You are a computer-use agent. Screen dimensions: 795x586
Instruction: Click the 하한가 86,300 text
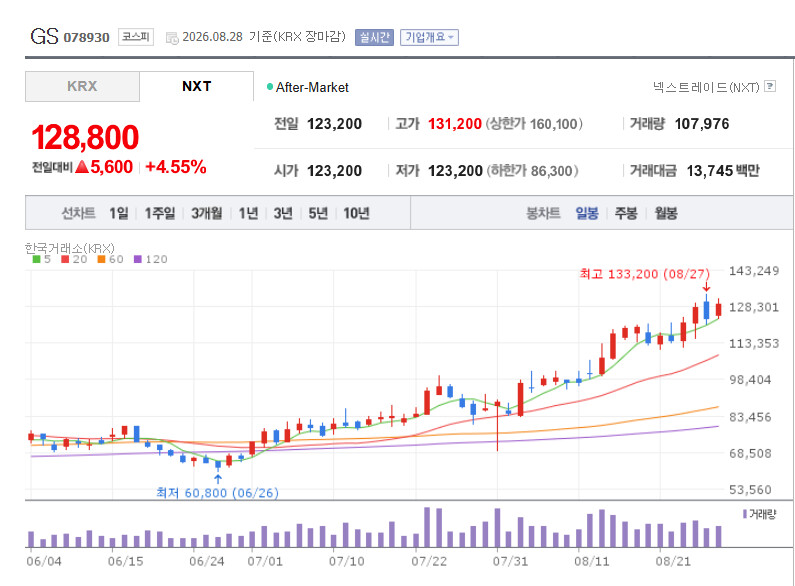(x=532, y=171)
